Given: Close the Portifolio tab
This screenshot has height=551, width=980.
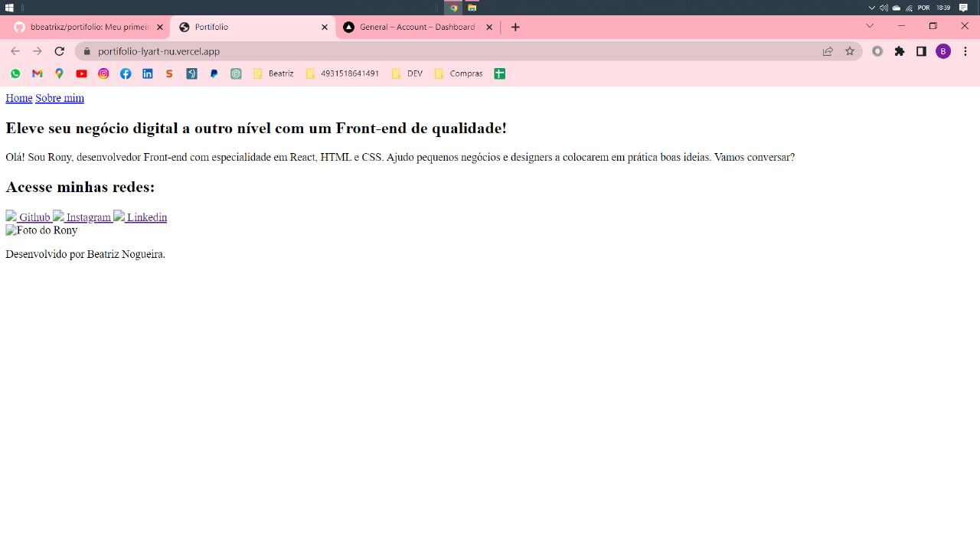Looking at the screenshot, I should pos(325,27).
